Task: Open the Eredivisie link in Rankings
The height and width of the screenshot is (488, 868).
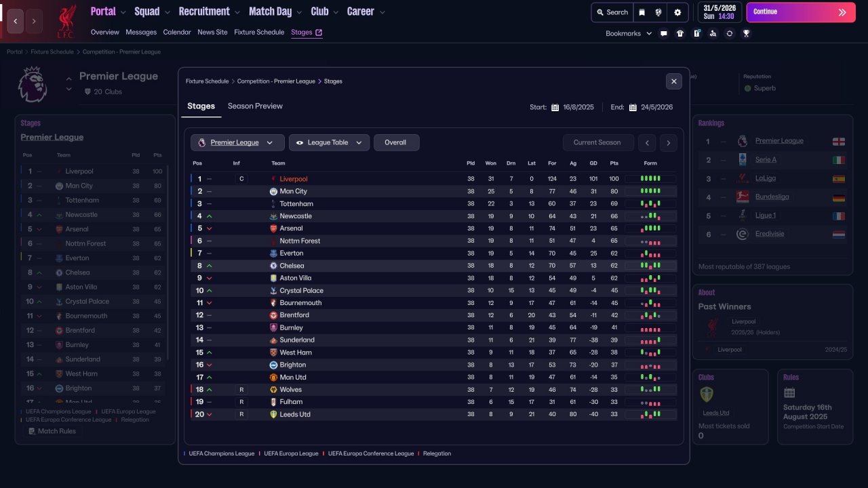Action: pyautogui.click(x=770, y=234)
